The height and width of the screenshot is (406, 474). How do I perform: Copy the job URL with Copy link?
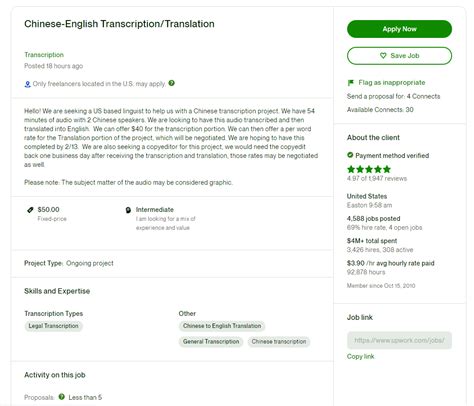360,356
